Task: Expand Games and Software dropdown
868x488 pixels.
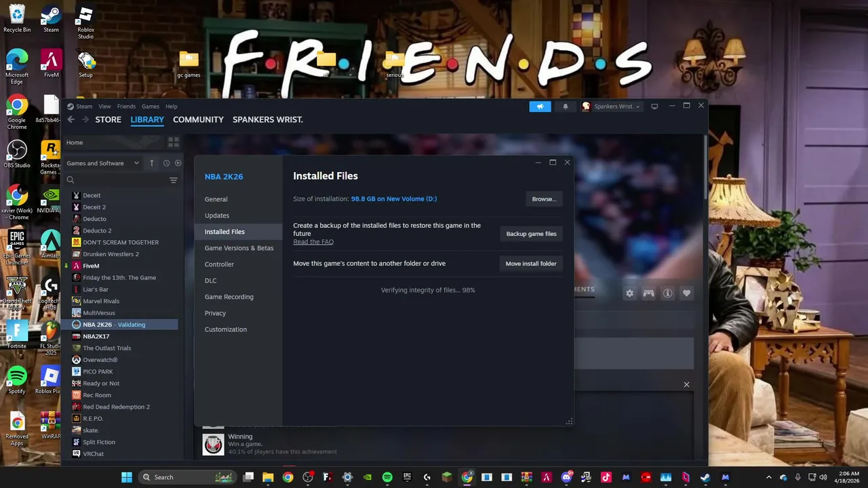Action: (103, 163)
